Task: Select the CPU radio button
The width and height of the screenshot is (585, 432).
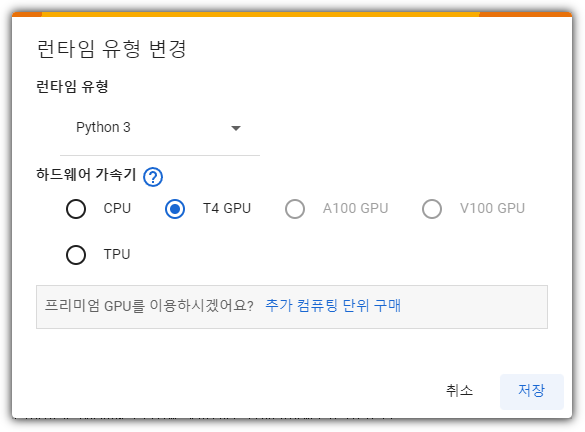Action: coord(76,209)
